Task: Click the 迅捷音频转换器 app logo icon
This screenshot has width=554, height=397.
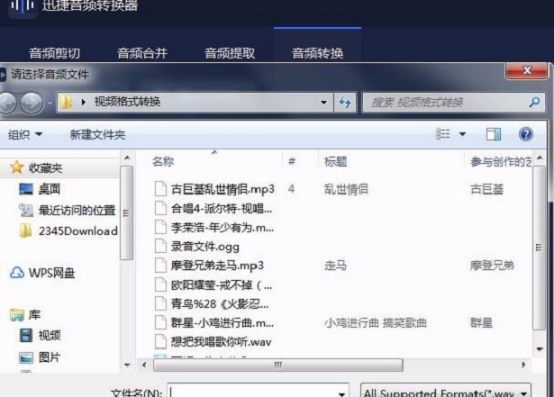Action: (22, 6)
